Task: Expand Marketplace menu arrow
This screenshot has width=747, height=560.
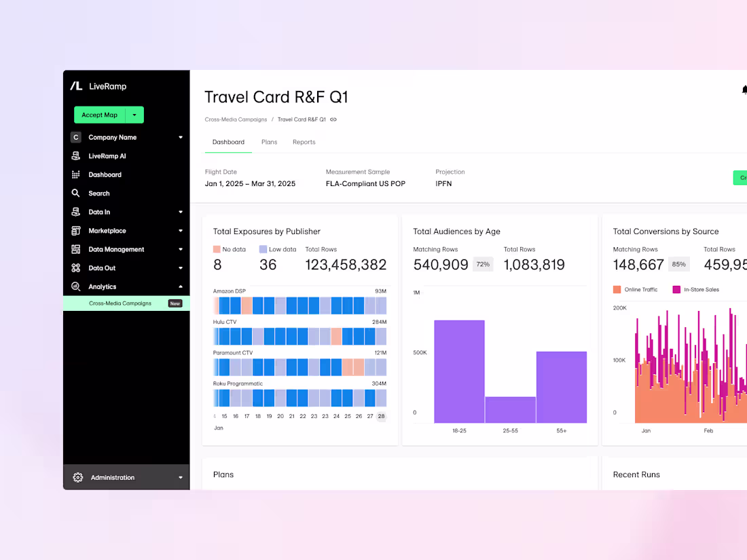Action: [x=181, y=231]
